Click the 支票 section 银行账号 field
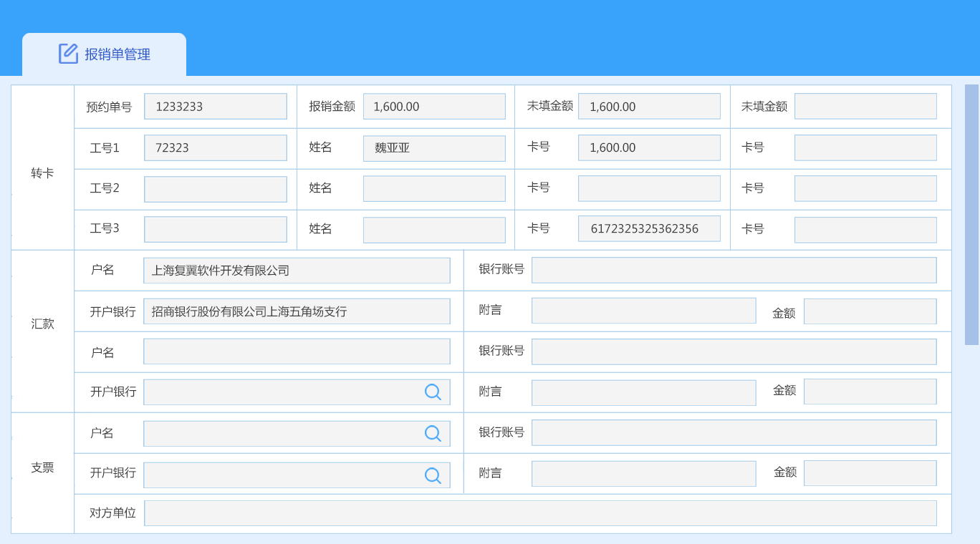This screenshot has height=544, width=980. pyautogui.click(x=734, y=432)
